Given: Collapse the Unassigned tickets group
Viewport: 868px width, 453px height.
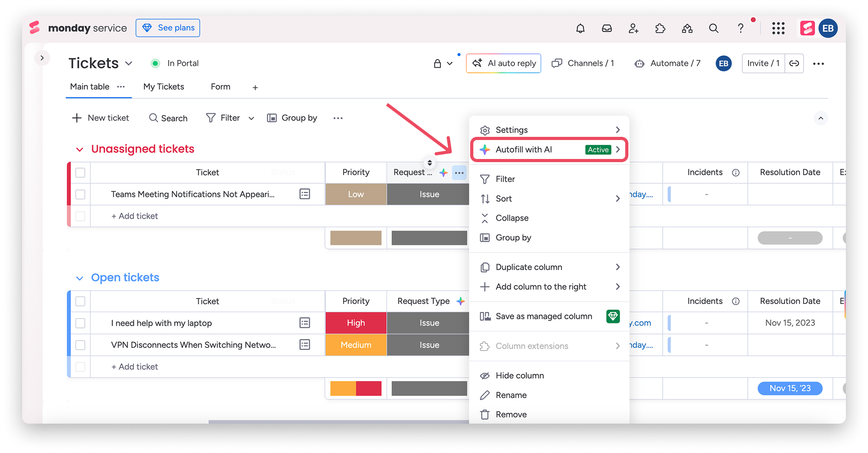Looking at the screenshot, I should pos(80,149).
